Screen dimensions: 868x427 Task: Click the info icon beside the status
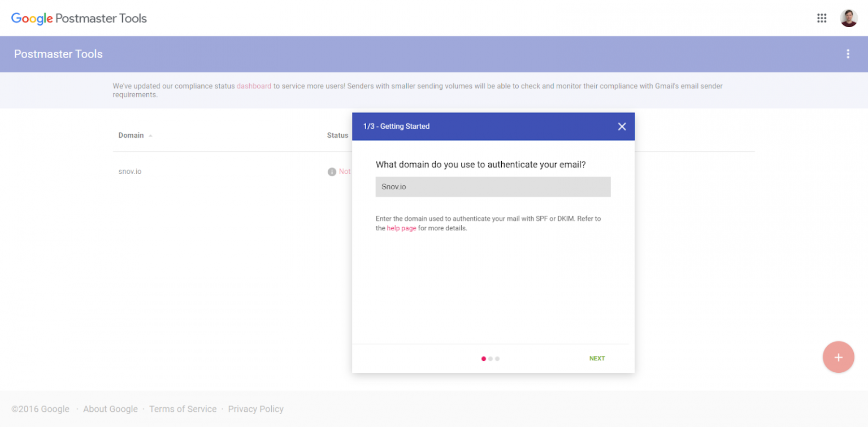click(x=332, y=172)
